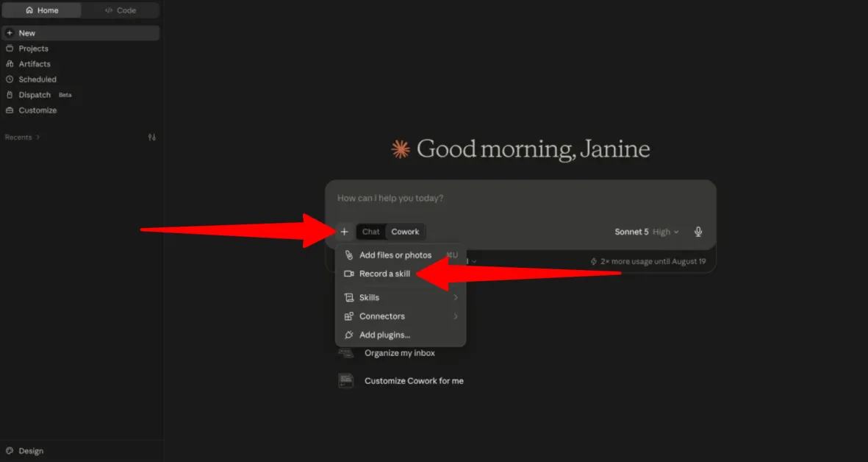Viewport: 868px width, 462px height.
Task: Expand the Connectors submenu
Action: [401, 316]
